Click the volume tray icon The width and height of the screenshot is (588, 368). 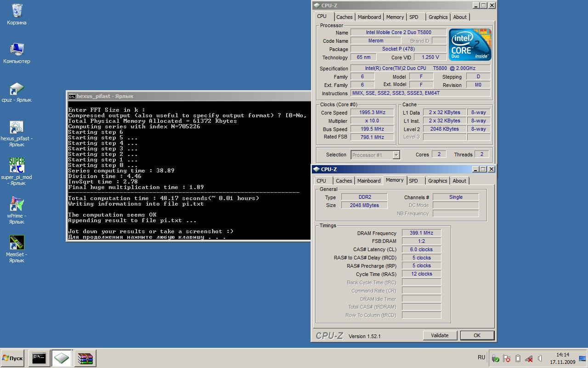pos(540,358)
